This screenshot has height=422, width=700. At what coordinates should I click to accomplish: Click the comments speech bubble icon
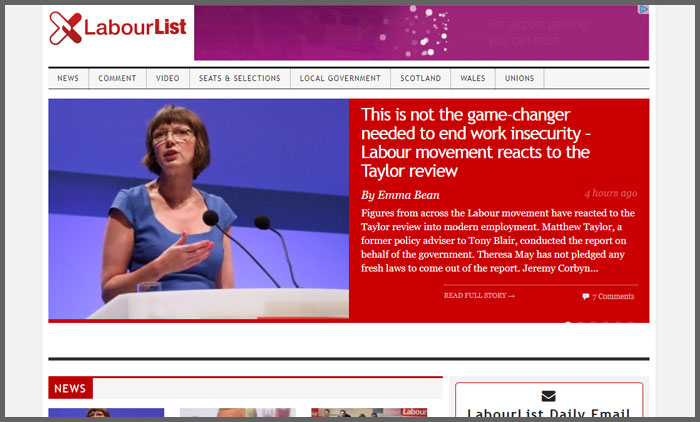coord(586,297)
